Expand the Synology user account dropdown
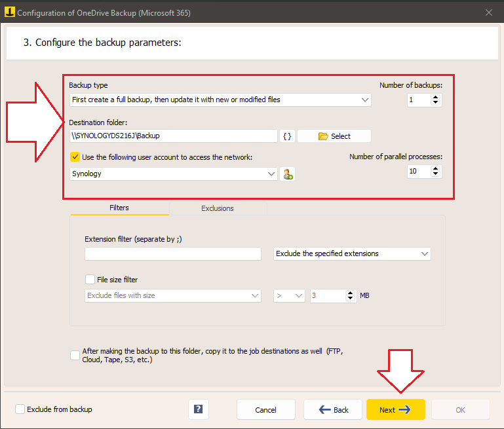Image resolution: width=504 pixels, height=429 pixels. (x=174, y=174)
